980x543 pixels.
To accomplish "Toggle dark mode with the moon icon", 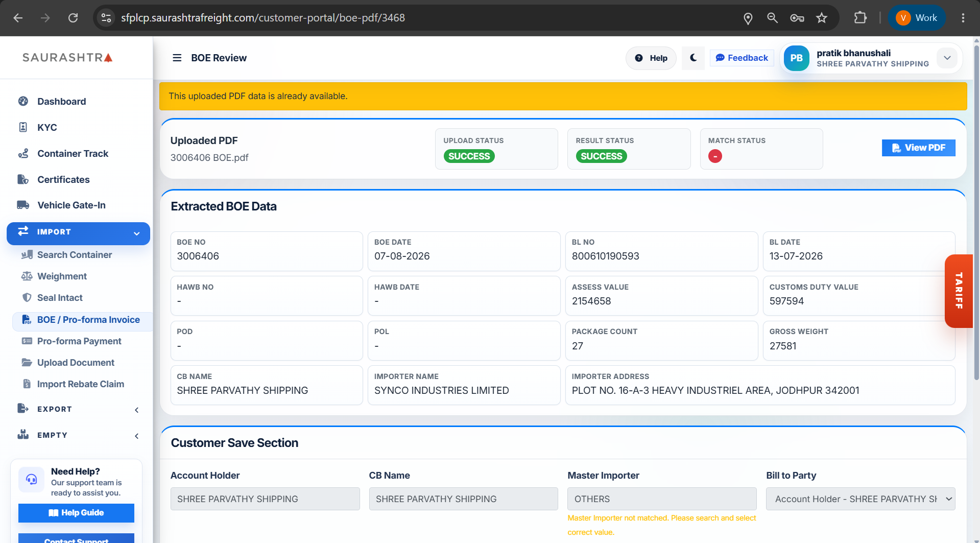I will [693, 58].
